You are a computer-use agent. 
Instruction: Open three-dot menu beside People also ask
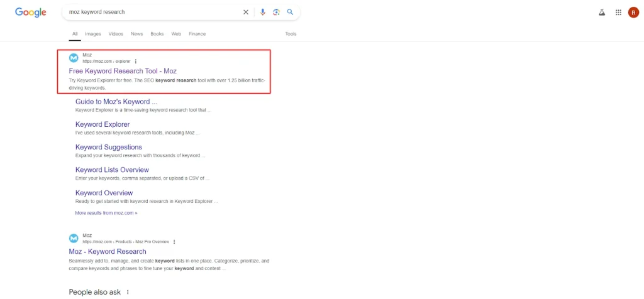click(x=128, y=293)
